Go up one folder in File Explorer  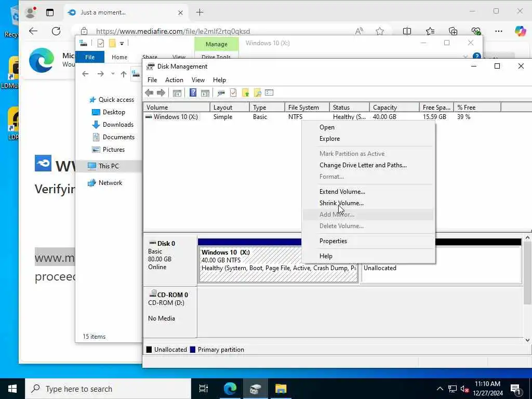point(124,74)
